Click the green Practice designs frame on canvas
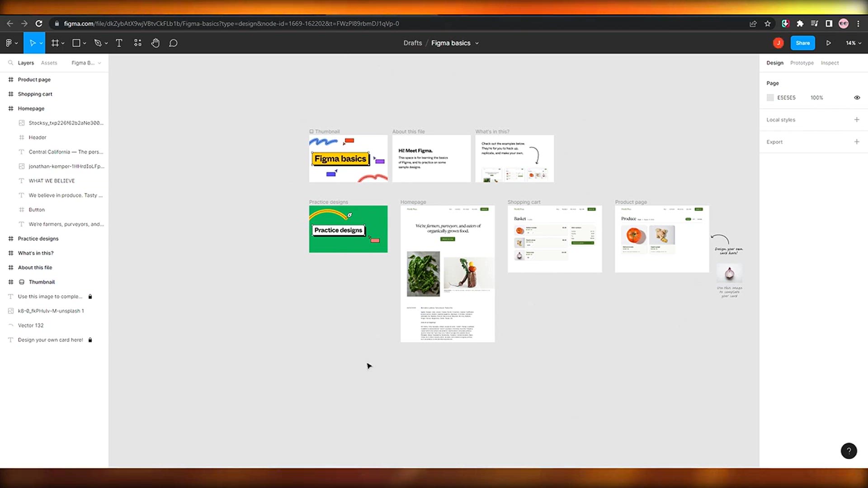Viewport: 868px width, 488px height. (348, 229)
